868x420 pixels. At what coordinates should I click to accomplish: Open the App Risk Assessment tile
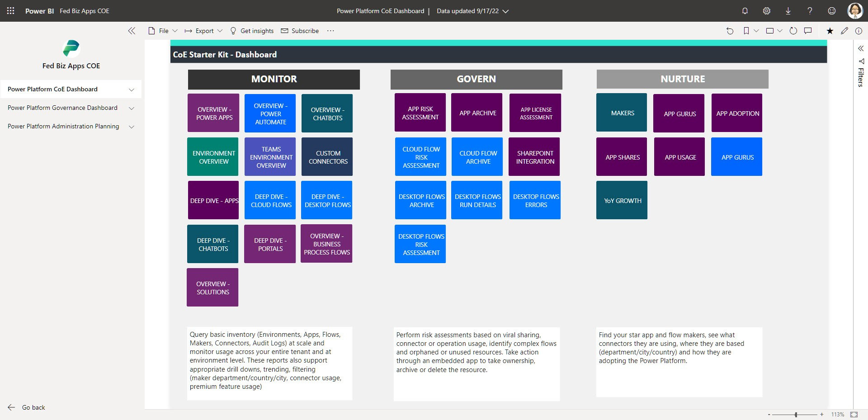point(420,113)
